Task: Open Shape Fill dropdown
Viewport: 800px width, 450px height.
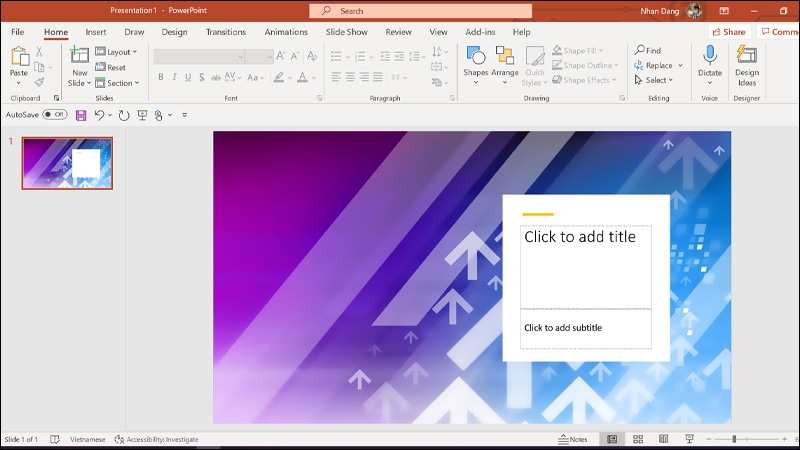Action: point(578,51)
